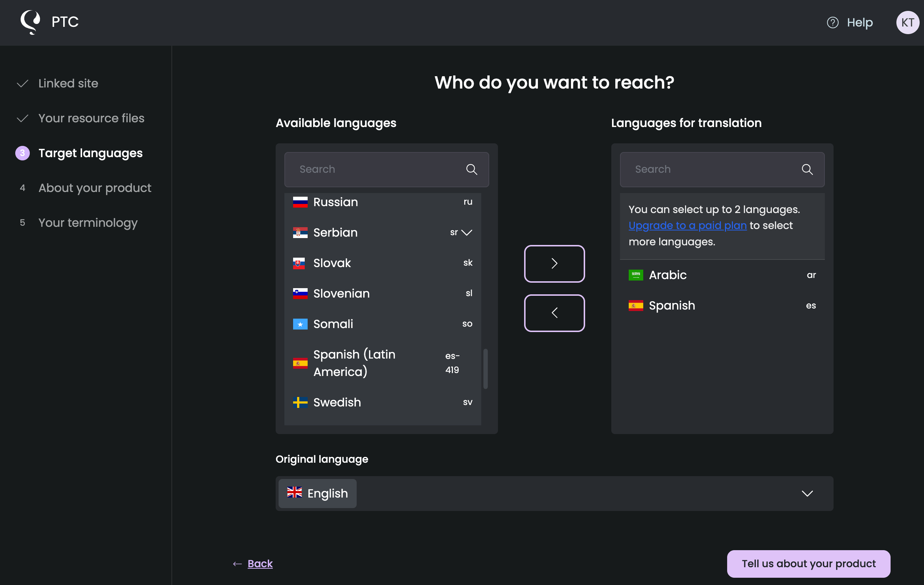Viewport: 924px width, 585px height.
Task: Open the Help link text
Action: 860,22
